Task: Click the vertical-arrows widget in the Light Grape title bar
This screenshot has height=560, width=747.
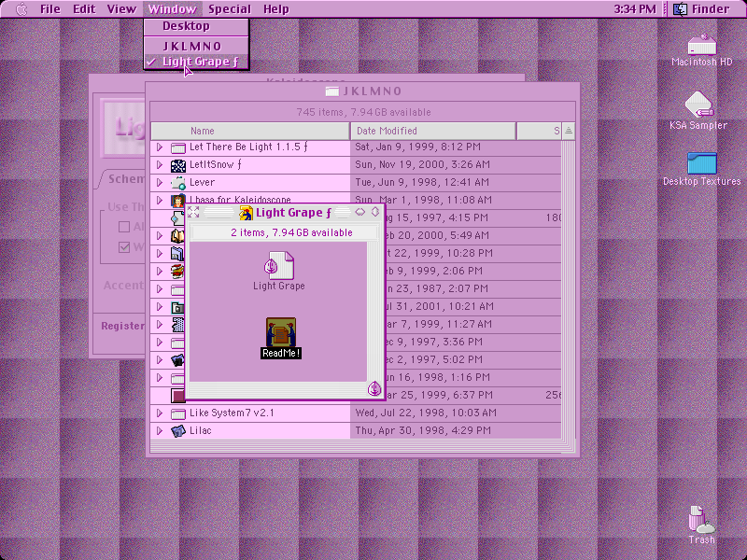Action: point(375,212)
